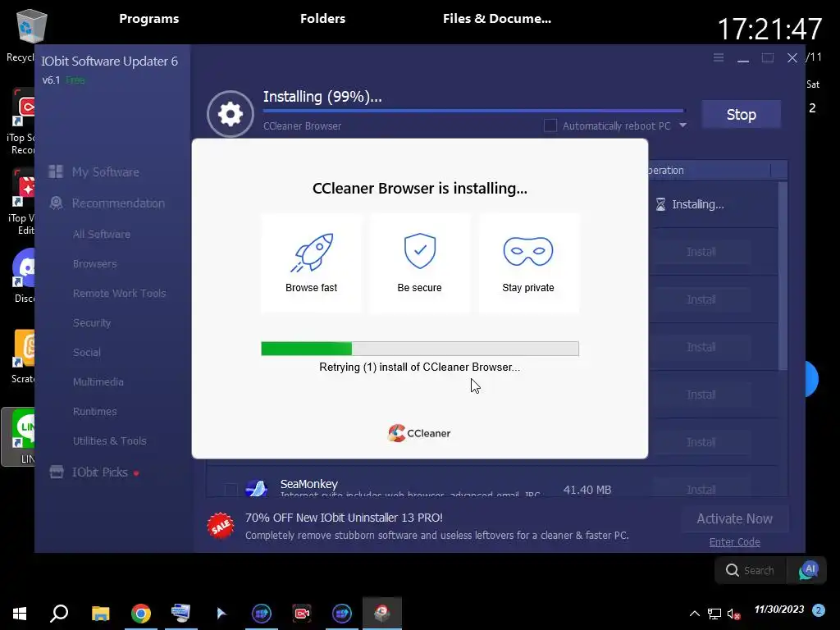
Task: Click the SeaMonkey program name
Action: [309, 484]
